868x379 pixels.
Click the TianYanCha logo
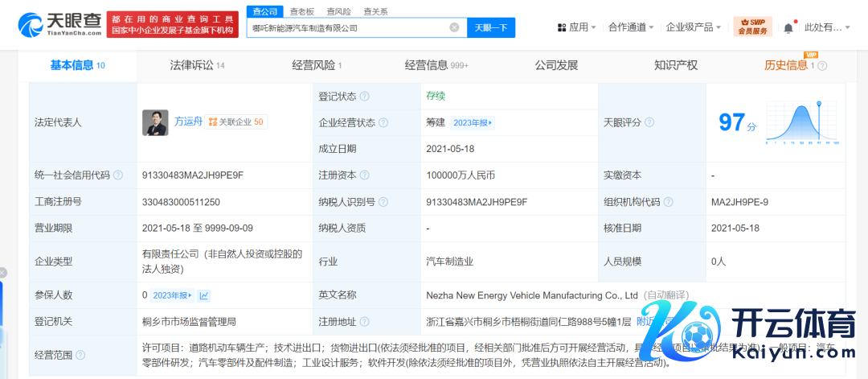coord(59,26)
